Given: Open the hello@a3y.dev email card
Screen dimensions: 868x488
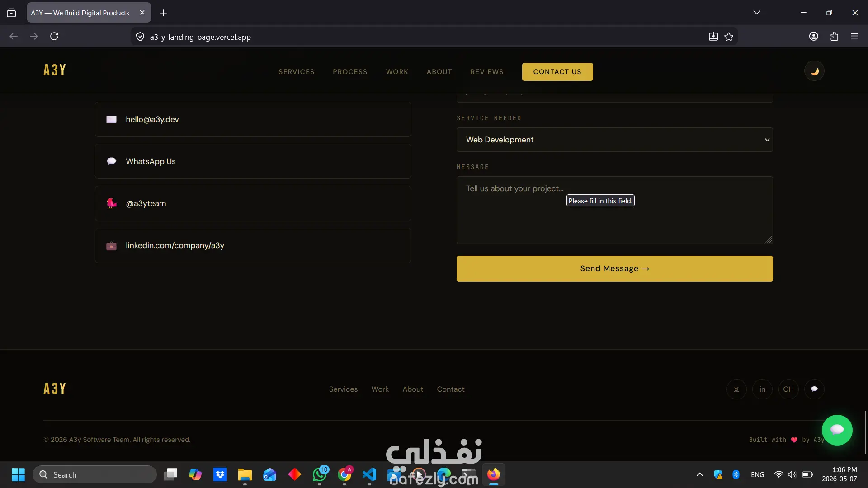Looking at the screenshot, I should pyautogui.click(x=253, y=119).
